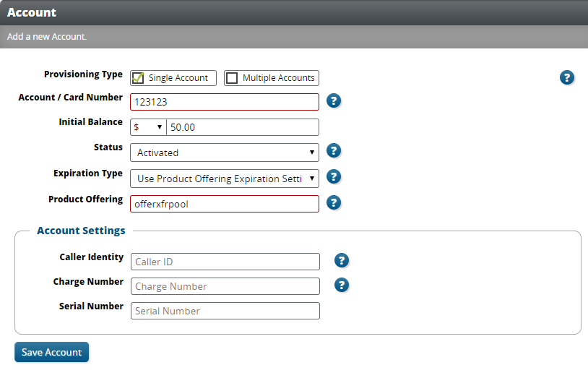Click into the Caller ID input
This screenshot has height=378, width=588.
(x=225, y=262)
